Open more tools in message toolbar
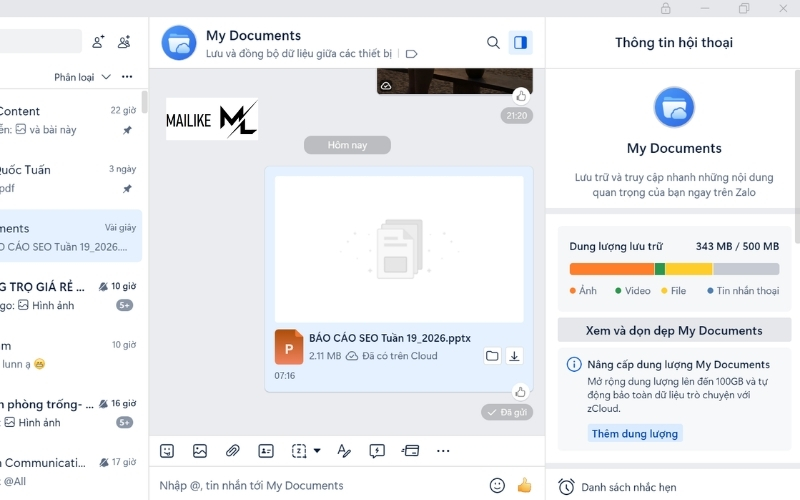 [x=443, y=451]
